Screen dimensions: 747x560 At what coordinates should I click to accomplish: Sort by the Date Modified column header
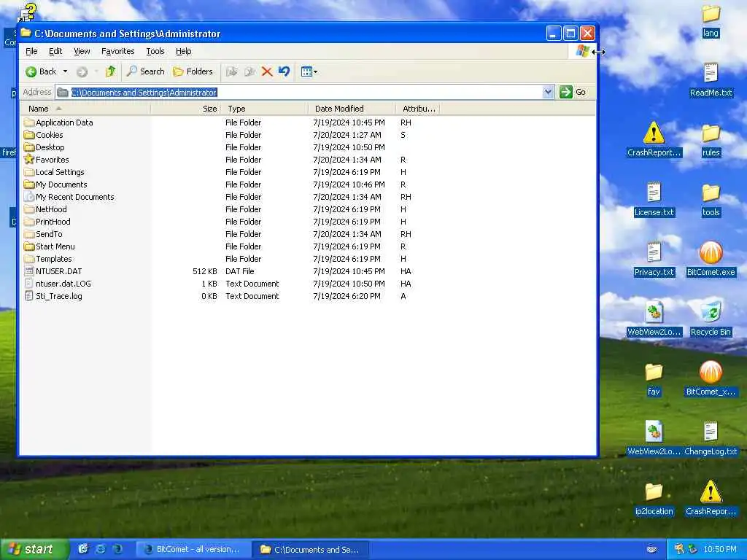(352, 109)
